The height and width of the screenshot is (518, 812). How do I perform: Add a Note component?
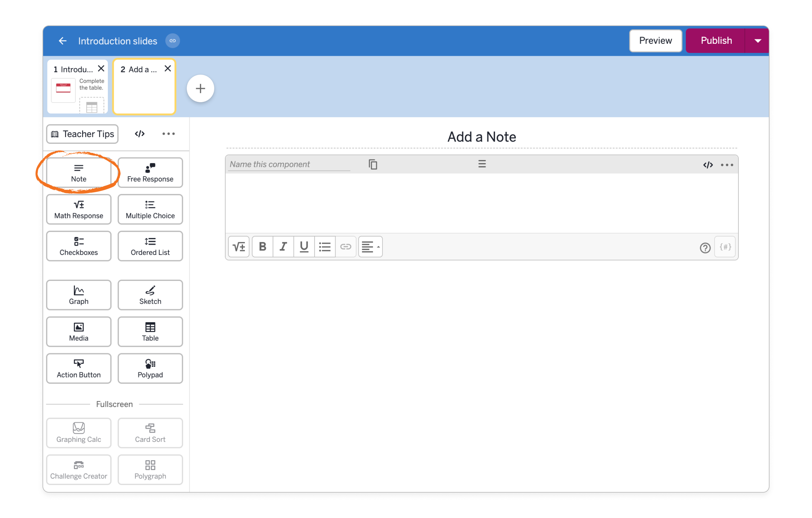point(79,173)
